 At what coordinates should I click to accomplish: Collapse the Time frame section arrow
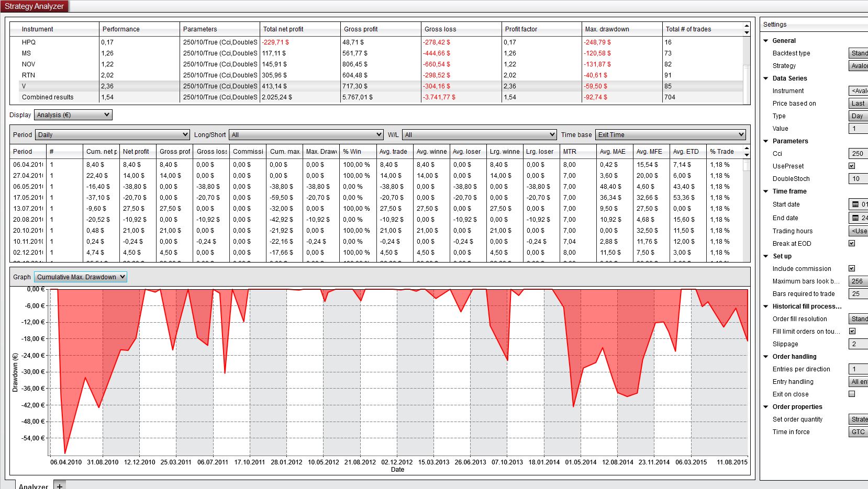(766, 191)
